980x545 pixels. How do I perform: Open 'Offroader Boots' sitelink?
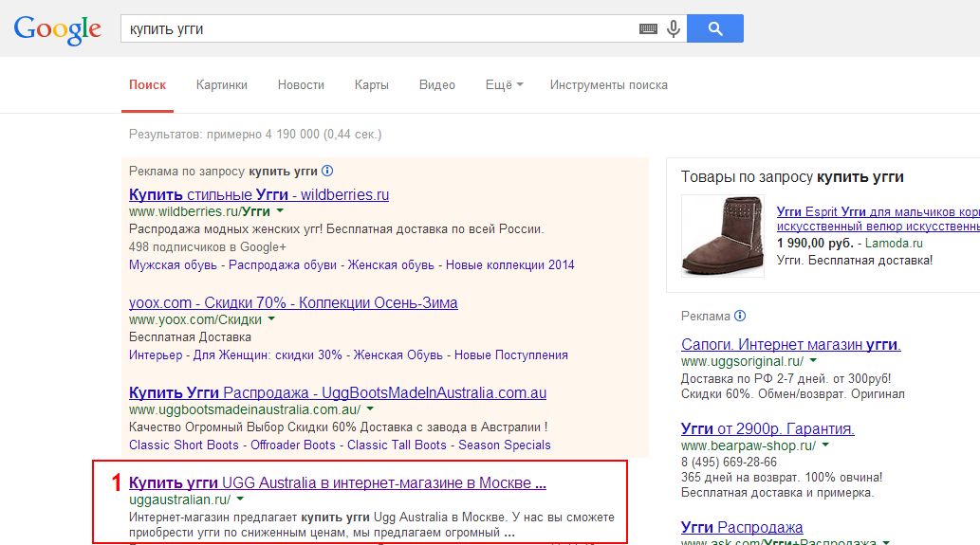(293, 445)
